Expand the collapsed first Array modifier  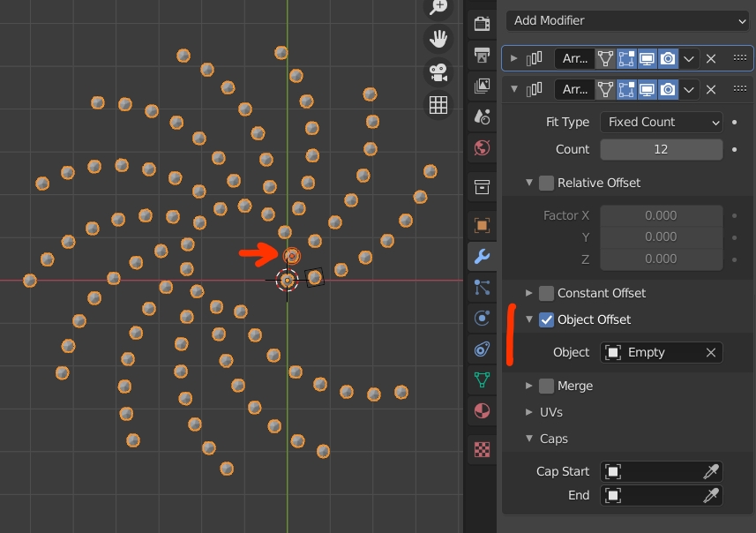click(513, 58)
